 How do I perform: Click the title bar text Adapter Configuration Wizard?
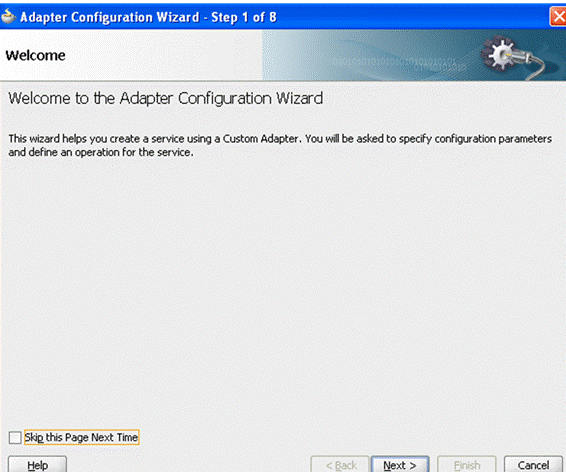[x=109, y=17]
